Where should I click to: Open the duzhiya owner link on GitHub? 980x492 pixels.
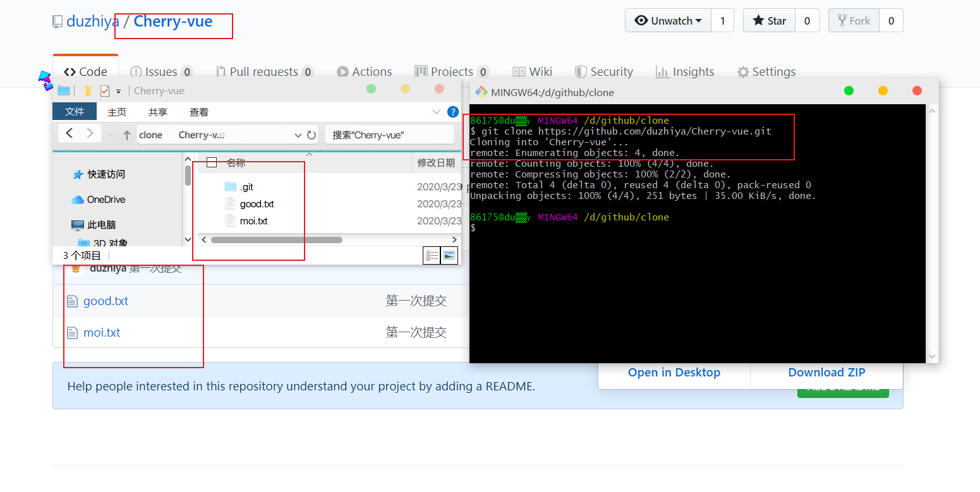(x=93, y=21)
